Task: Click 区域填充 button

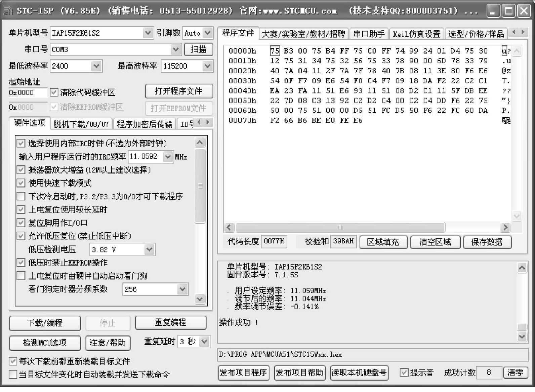Action: click(383, 242)
